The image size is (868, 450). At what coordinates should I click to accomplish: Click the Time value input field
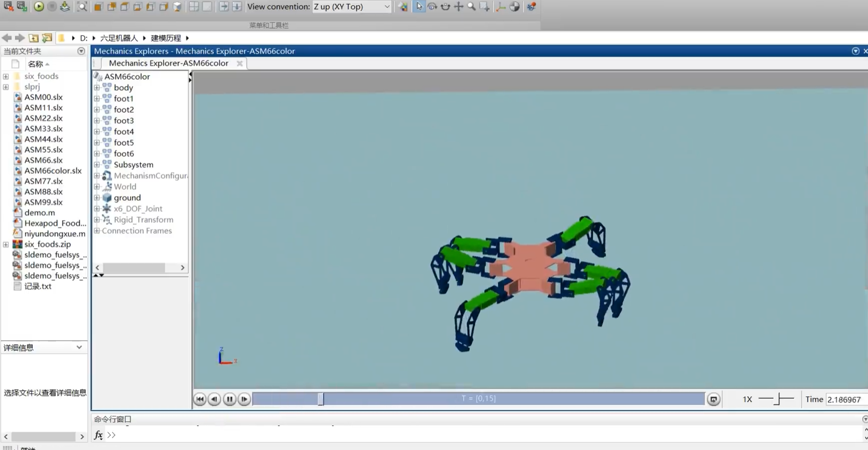847,399
